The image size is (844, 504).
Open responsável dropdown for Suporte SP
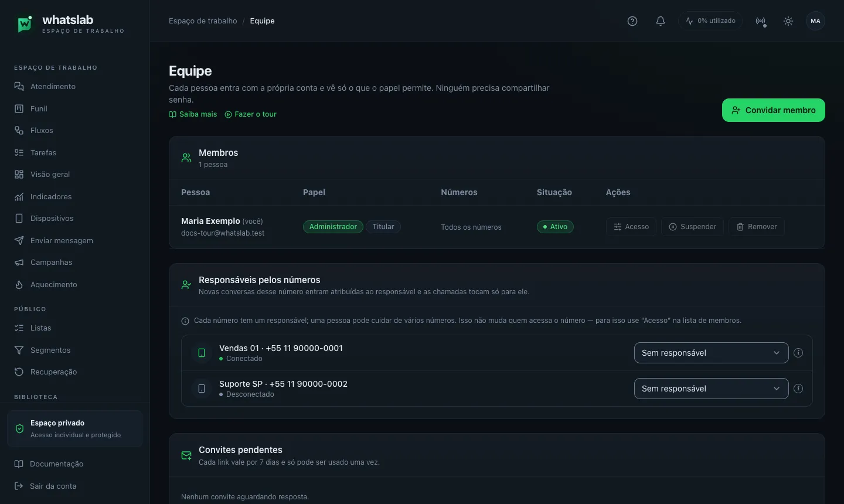pyautogui.click(x=711, y=389)
